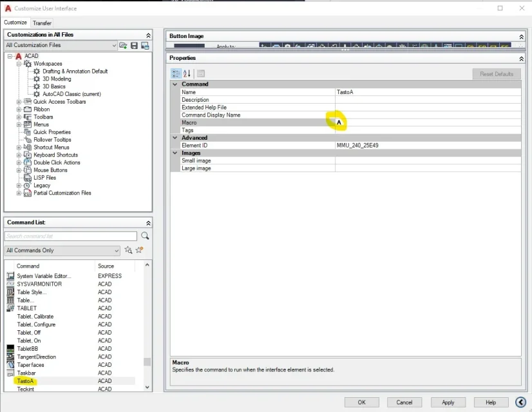This screenshot has height=412, width=532.
Task: Click the Name value field showing TastoA
Action: (x=428, y=92)
